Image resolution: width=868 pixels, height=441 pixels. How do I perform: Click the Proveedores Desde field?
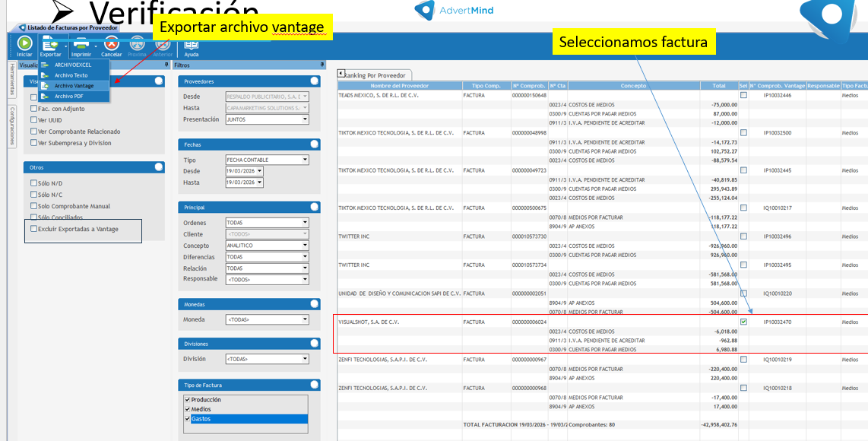pyautogui.click(x=268, y=97)
